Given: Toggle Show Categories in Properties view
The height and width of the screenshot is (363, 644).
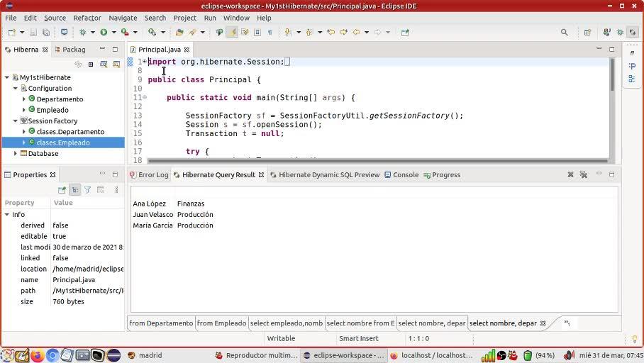Looking at the screenshot, I should [x=75, y=190].
